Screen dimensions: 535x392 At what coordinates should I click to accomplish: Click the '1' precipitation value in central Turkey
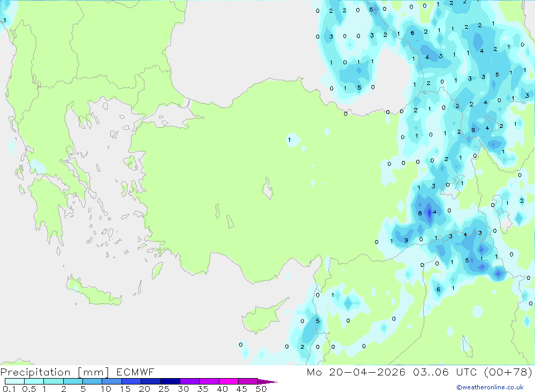(289, 140)
